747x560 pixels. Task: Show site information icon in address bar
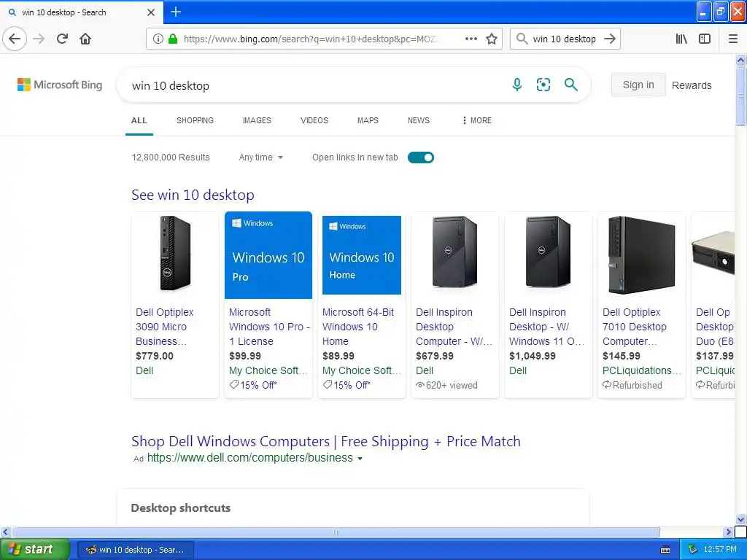158,39
